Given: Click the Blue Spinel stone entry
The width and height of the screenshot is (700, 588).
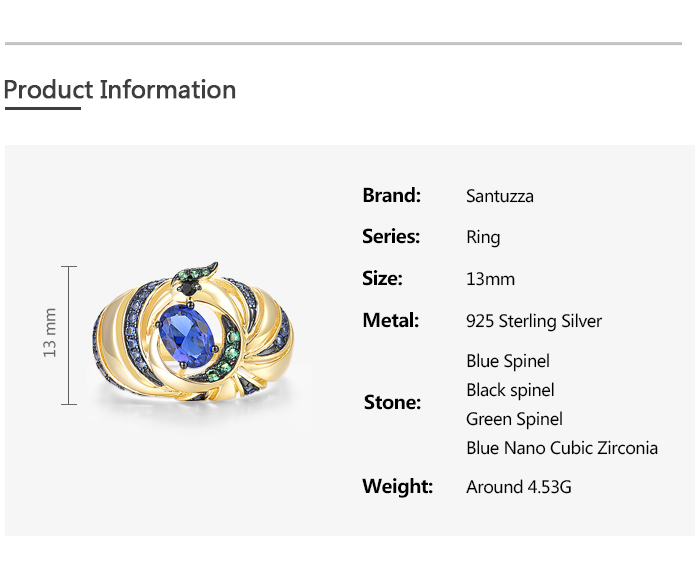Looking at the screenshot, I should 507,361.
